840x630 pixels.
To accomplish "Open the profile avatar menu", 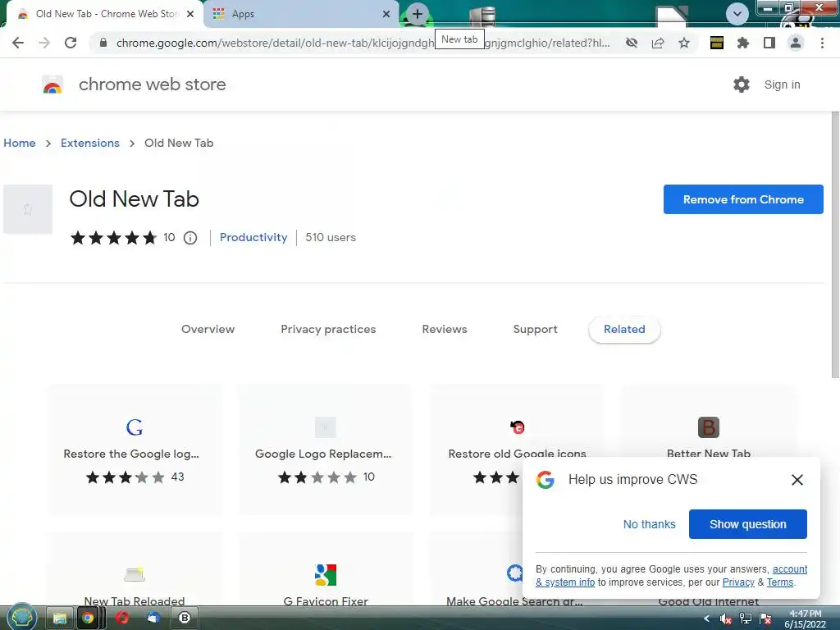I will (x=796, y=43).
